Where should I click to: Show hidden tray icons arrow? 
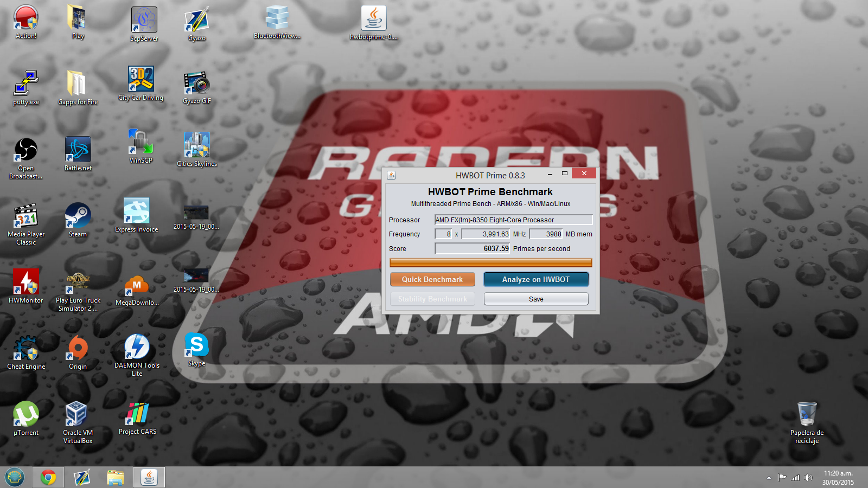pyautogui.click(x=769, y=478)
